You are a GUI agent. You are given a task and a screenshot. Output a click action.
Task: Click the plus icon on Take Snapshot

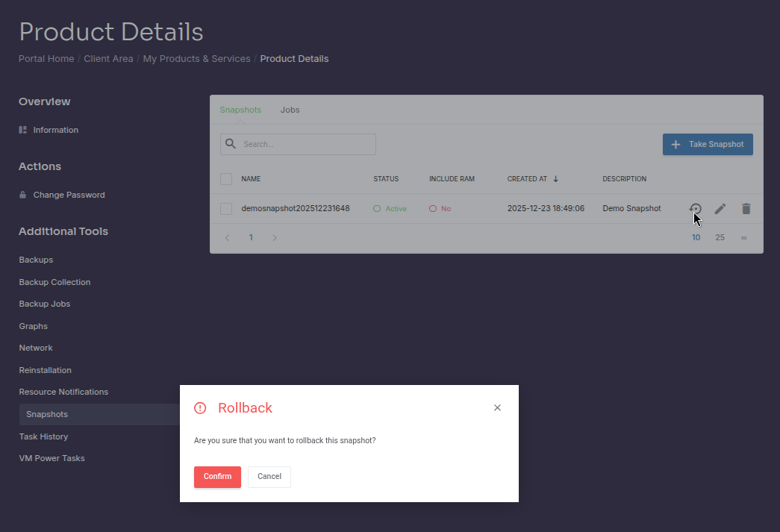point(676,144)
